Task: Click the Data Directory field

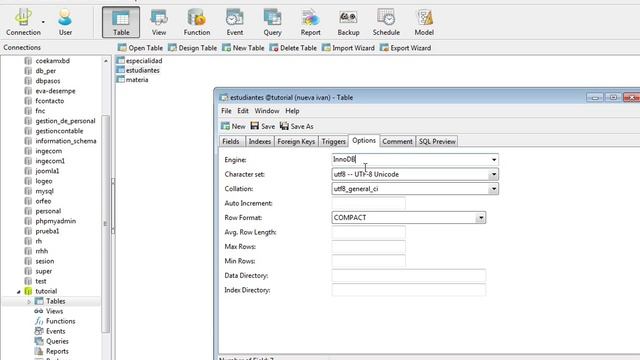Action: tap(409, 276)
